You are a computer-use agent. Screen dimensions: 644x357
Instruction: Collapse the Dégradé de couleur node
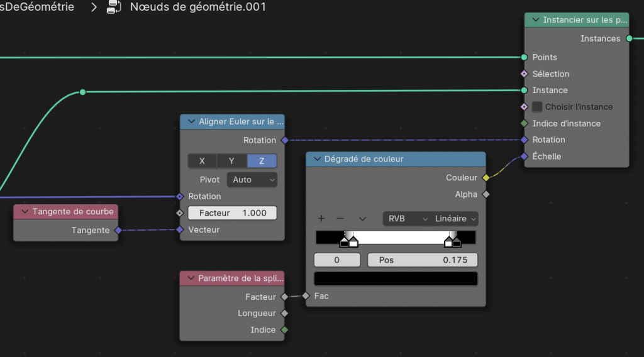point(316,160)
